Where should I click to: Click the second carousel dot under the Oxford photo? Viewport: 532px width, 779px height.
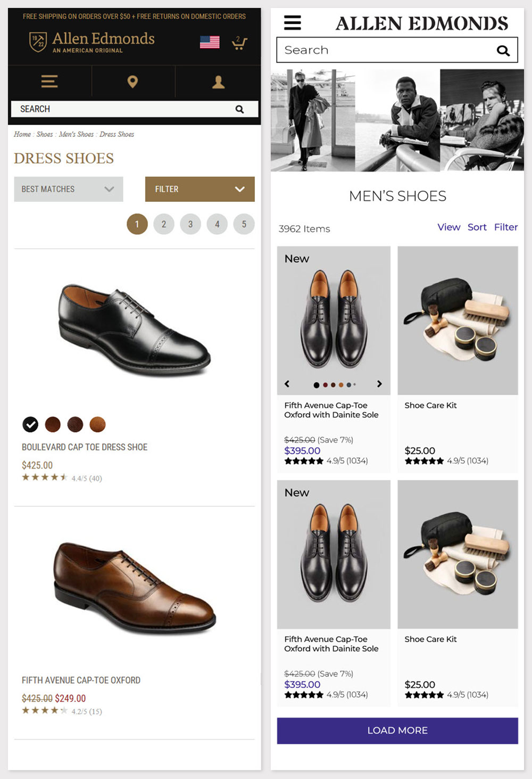(324, 384)
